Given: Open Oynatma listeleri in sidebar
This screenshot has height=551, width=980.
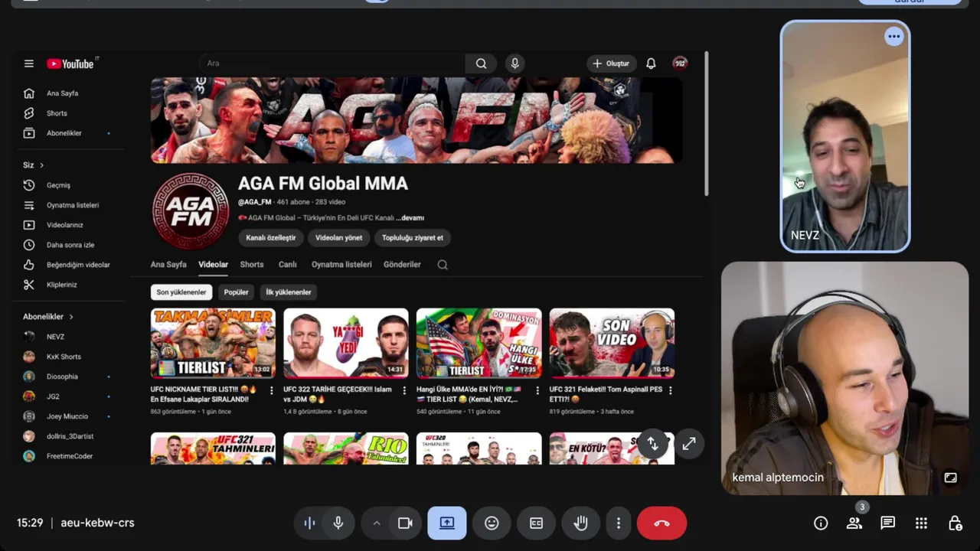Looking at the screenshot, I should [x=73, y=205].
